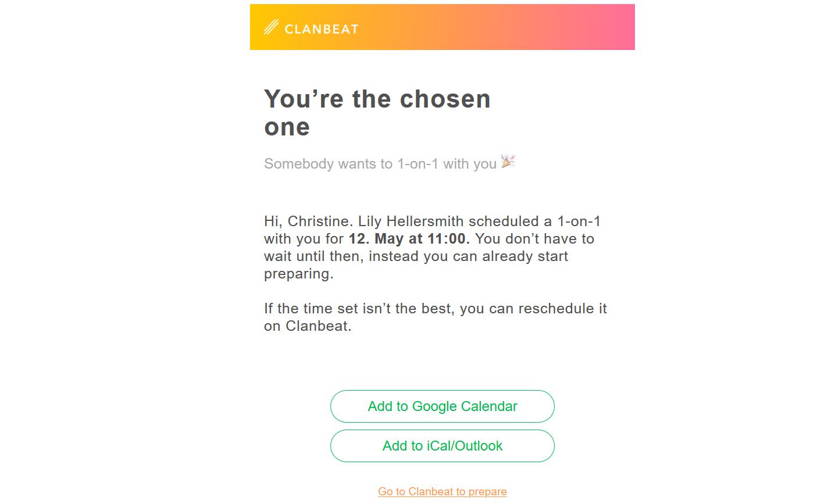Click the party popper emoji
The height and width of the screenshot is (504, 835).
508,162
